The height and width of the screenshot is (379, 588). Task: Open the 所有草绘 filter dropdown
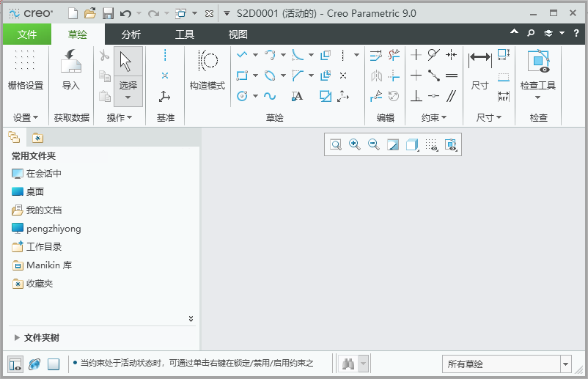[x=507, y=364]
